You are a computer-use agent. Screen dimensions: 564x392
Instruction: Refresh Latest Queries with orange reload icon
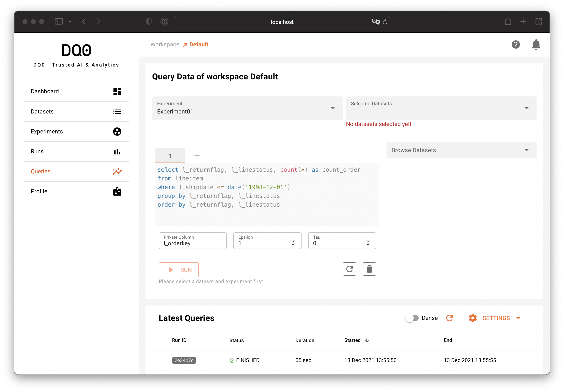point(449,318)
